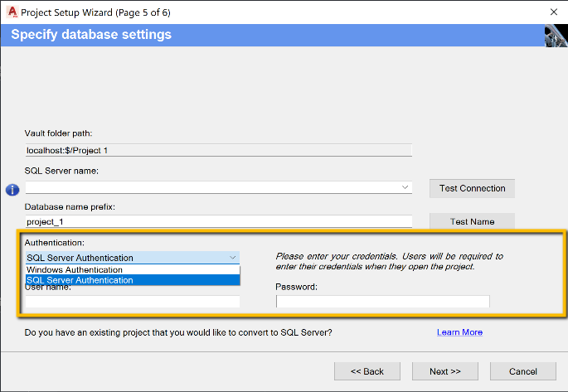Open the Learn More link

click(459, 332)
